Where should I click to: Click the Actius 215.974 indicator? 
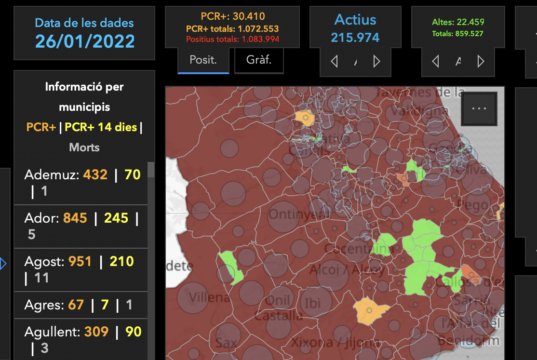click(x=355, y=28)
